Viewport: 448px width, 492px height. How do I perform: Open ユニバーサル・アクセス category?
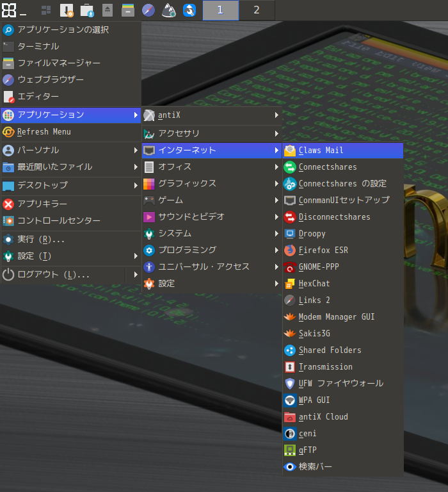click(212, 266)
